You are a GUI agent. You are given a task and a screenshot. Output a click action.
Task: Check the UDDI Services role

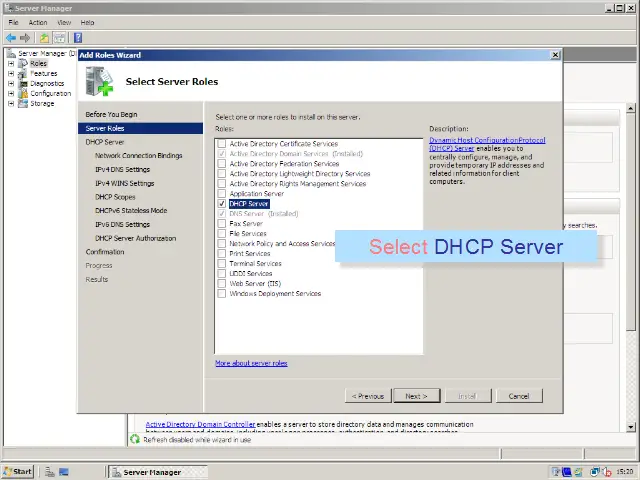point(222,273)
